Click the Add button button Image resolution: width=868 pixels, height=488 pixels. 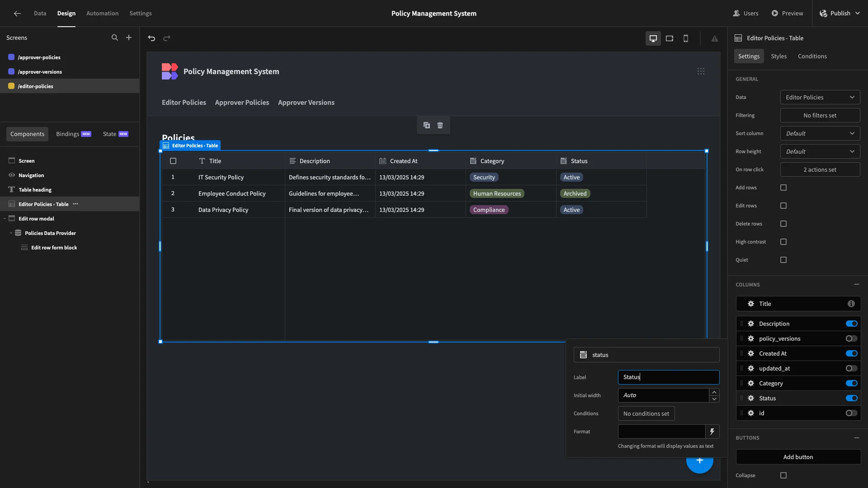point(798,457)
